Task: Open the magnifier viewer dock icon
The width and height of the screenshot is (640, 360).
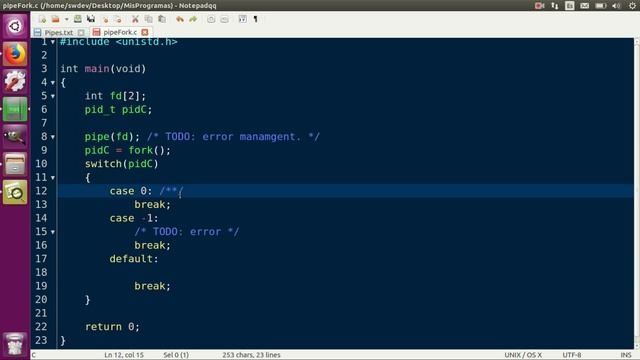Action: (x=15, y=192)
